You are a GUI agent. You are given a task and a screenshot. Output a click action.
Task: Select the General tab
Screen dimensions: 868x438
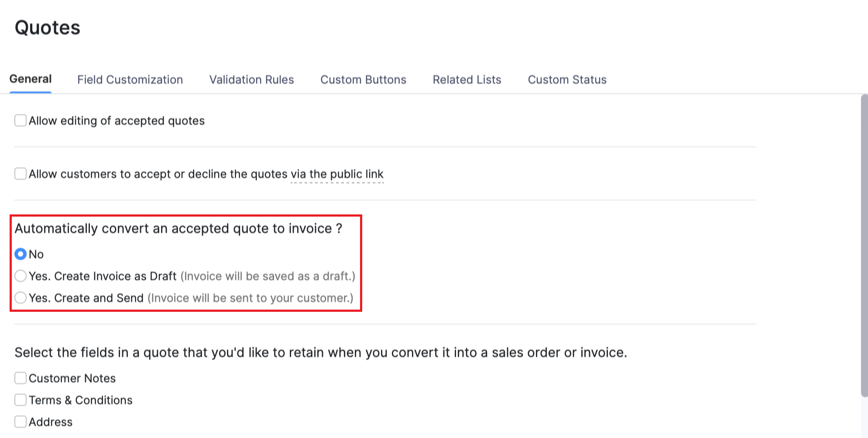click(30, 79)
